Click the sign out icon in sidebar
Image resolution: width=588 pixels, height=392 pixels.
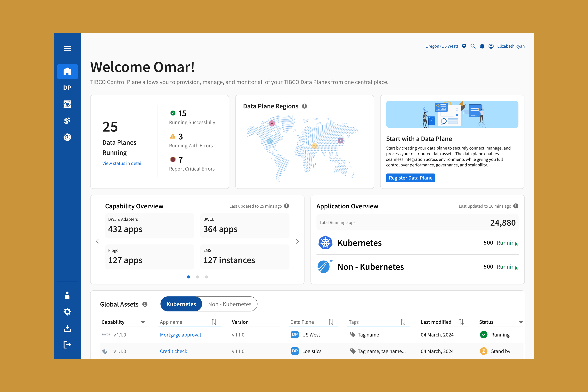tap(67, 345)
